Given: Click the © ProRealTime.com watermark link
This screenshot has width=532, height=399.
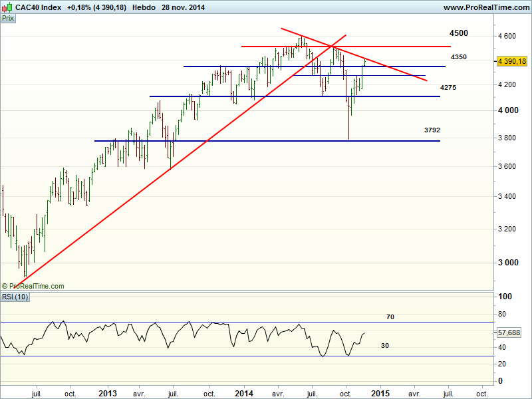Looking at the screenshot, I should 33,286.
